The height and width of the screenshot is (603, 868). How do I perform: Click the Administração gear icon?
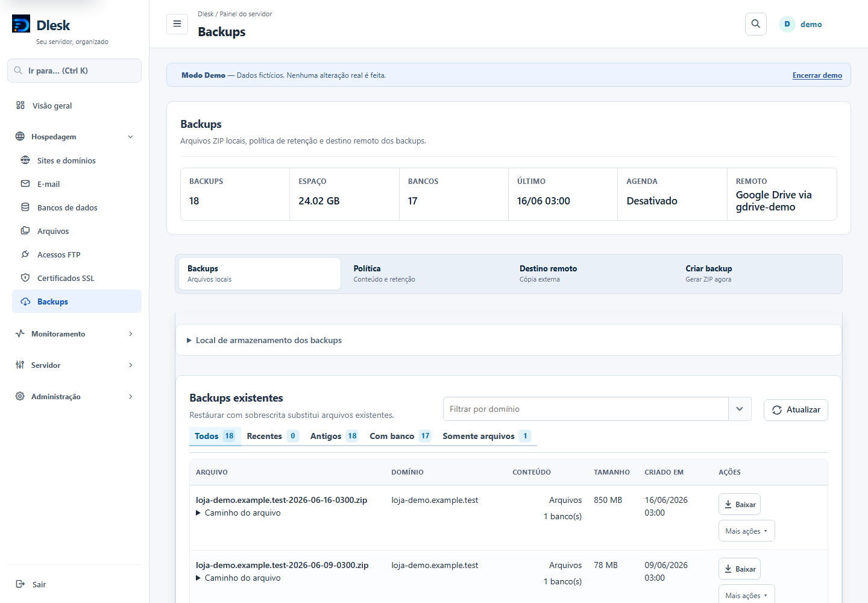tap(20, 396)
